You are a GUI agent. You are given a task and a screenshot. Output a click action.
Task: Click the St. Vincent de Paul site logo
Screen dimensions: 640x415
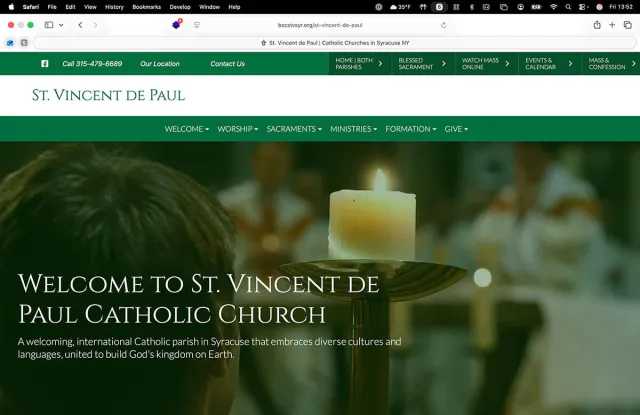click(x=109, y=95)
